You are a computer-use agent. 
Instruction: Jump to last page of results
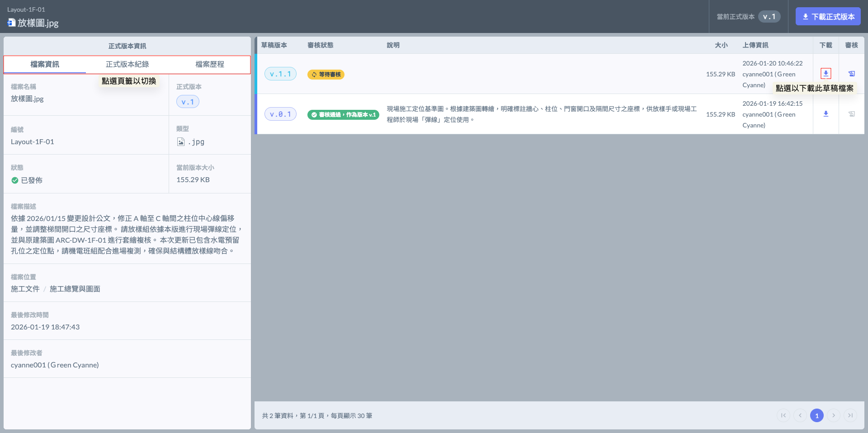pyautogui.click(x=850, y=415)
